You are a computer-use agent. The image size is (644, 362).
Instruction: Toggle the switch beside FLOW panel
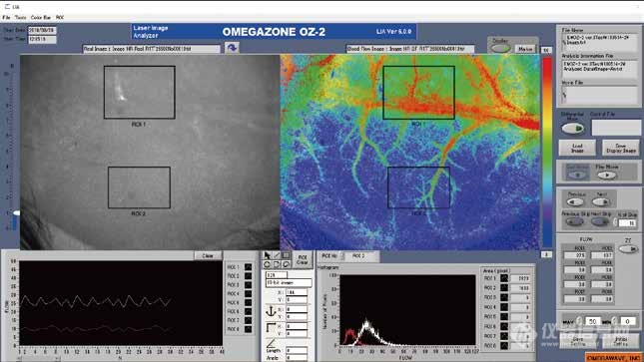[x=629, y=249]
